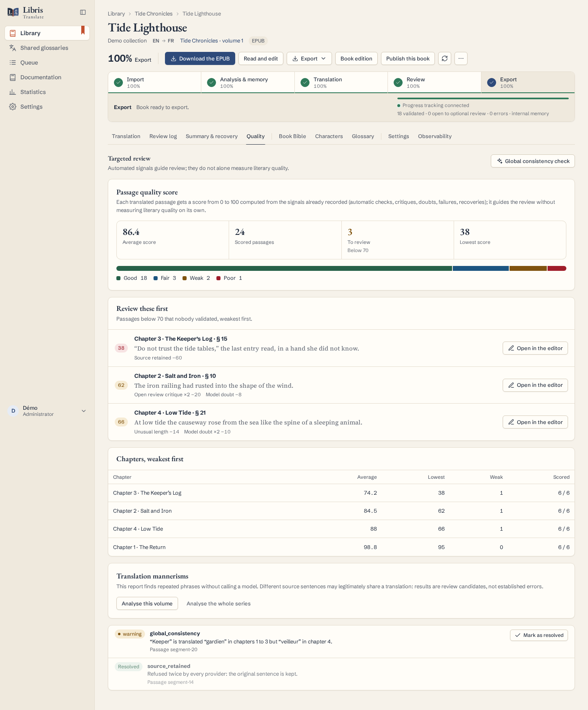This screenshot has width=588, height=710.
Task: Click the 38 score badge
Action: click(x=121, y=348)
